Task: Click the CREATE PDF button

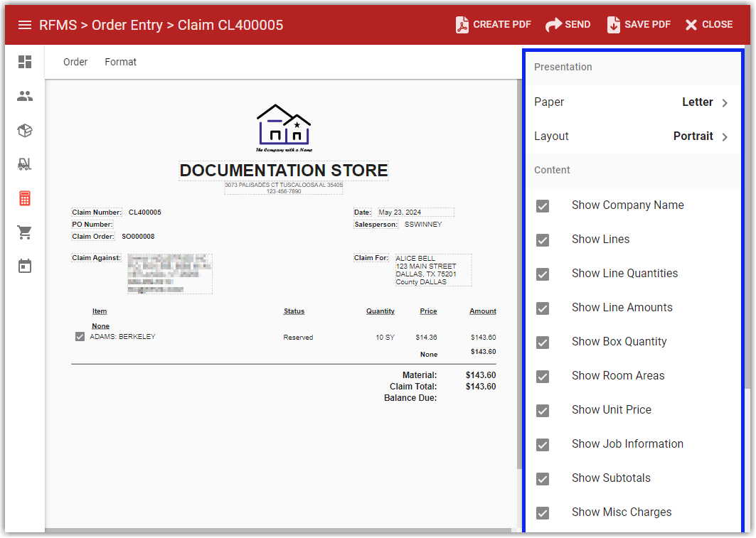Action: pyautogui.click(x=494, y=25)
